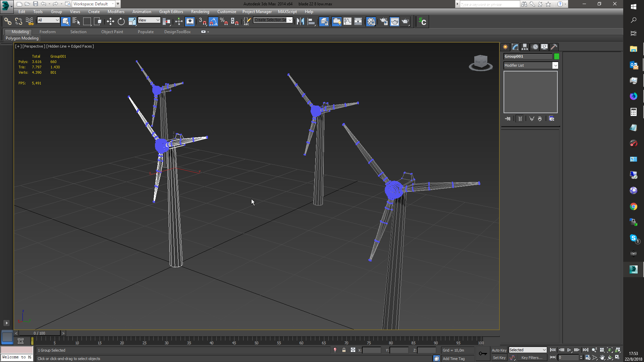Click the Mirror tool icon

pyautogui.click(x=300, y=21)
